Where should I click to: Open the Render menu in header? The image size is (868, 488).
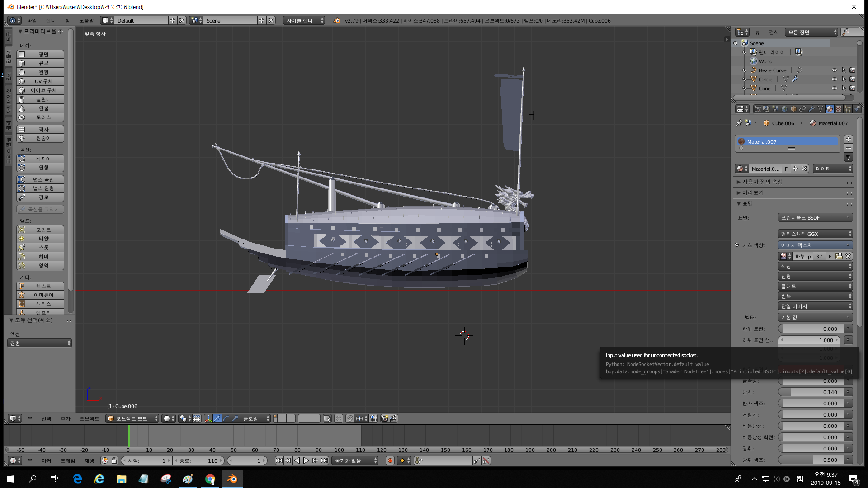coord(51,21)
